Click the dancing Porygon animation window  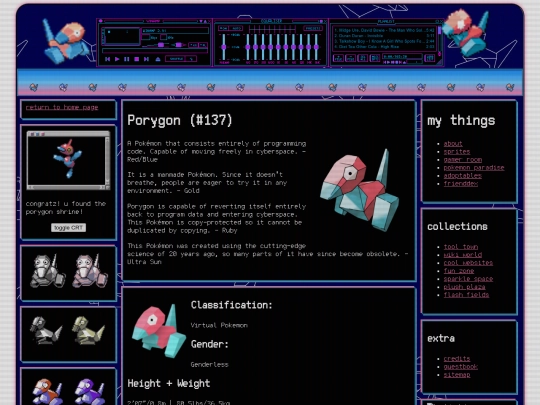click(x=68, y=160)
